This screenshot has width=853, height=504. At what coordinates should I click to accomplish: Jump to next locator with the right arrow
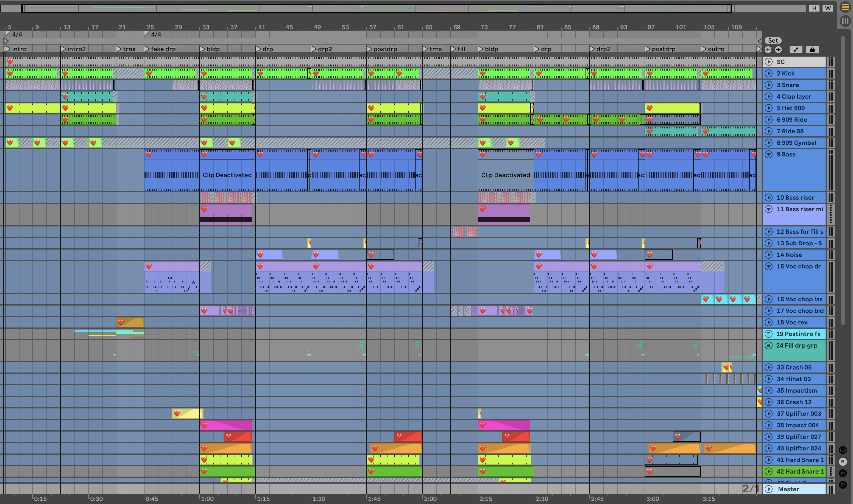point(778,50)
